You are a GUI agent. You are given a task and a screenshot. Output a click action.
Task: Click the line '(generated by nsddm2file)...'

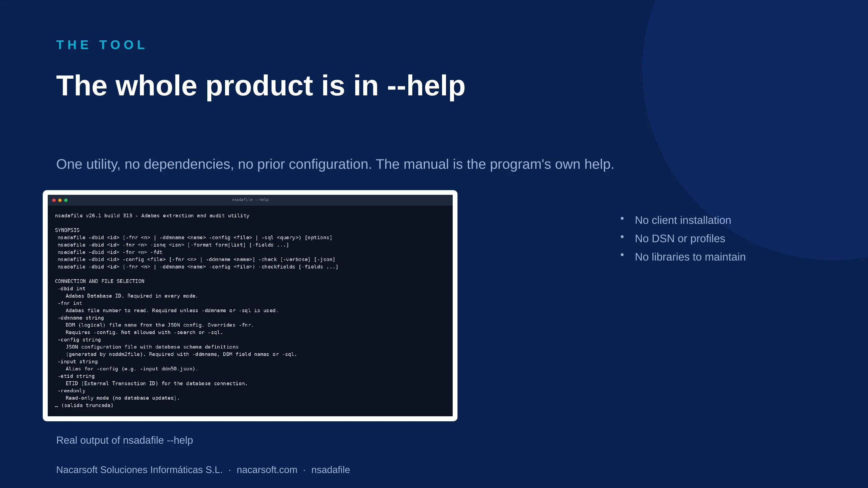tap(181, 354)
